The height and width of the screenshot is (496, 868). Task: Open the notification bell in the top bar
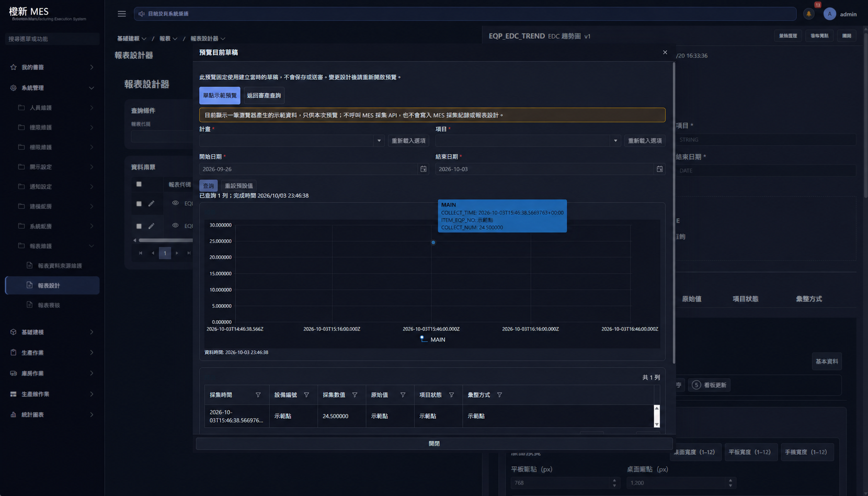pyautogui.click(x=808, y=14)
